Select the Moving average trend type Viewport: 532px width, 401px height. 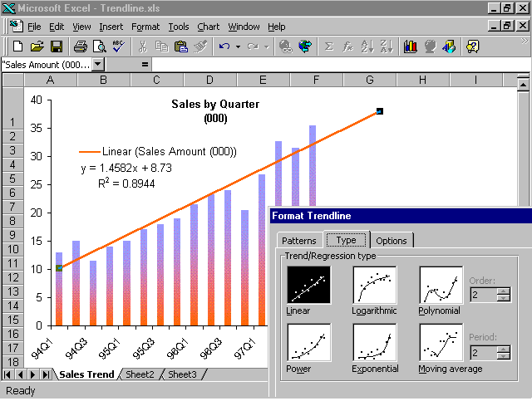pos(441,345)
